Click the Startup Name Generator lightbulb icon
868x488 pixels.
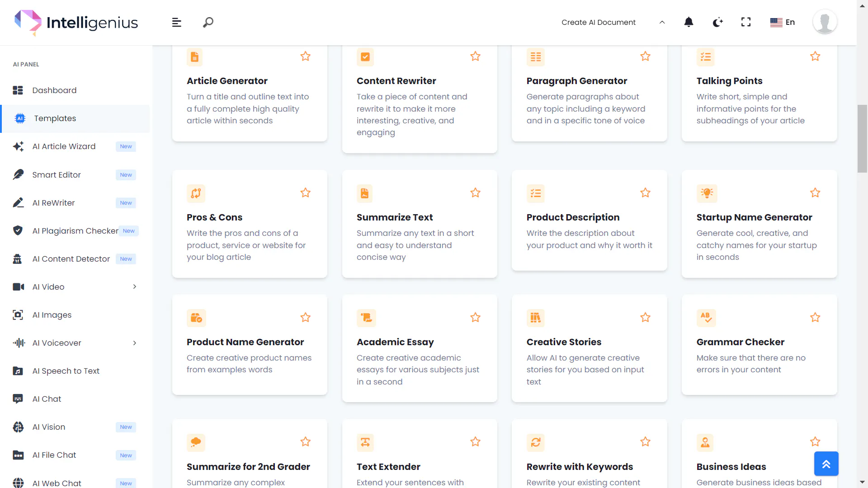click(707, 193)
